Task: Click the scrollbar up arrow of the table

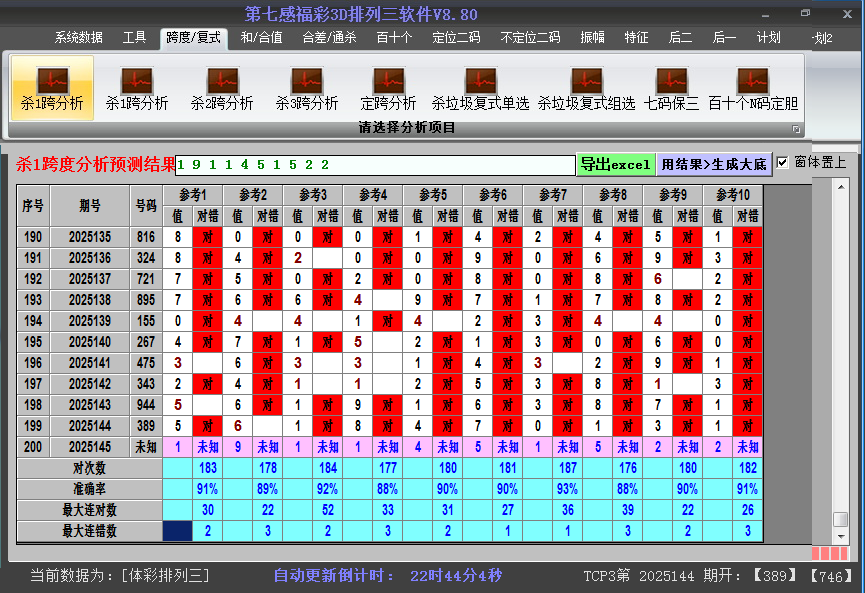Action: tap(841, 186)
